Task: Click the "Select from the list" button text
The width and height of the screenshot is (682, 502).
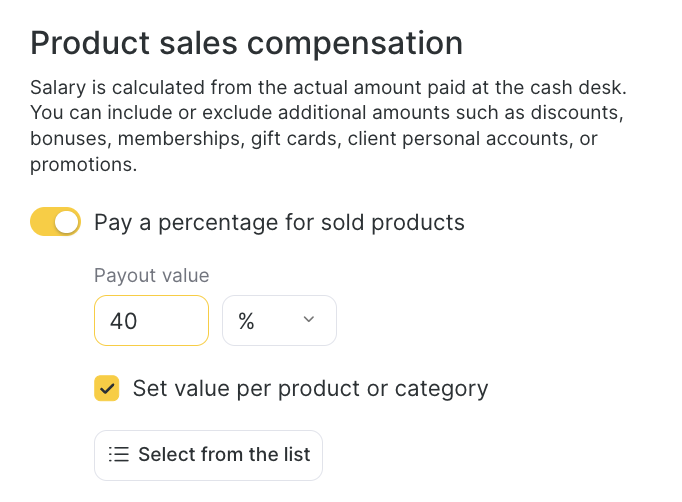Action: click(x=224, y=455)
